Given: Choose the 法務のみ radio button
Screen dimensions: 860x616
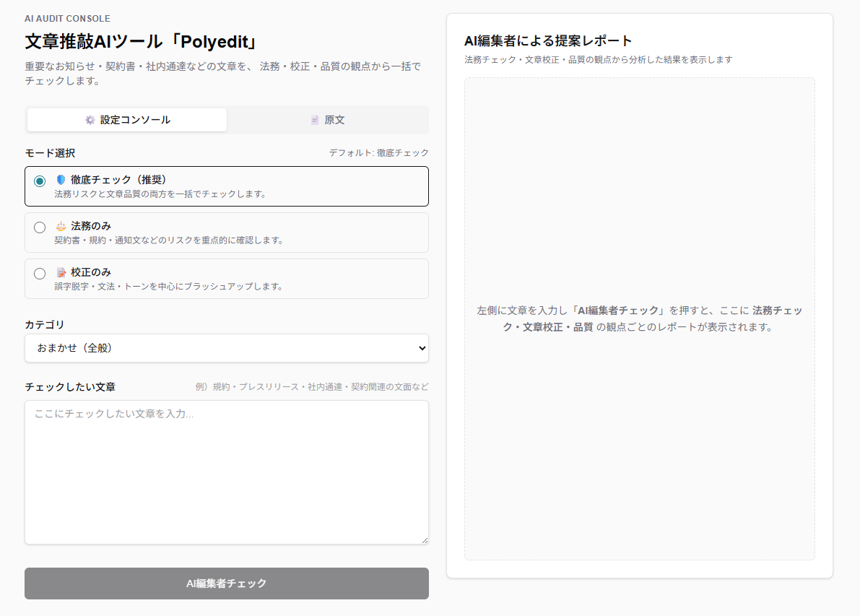Looking at the screenshot, I should (x=40, y=227).
